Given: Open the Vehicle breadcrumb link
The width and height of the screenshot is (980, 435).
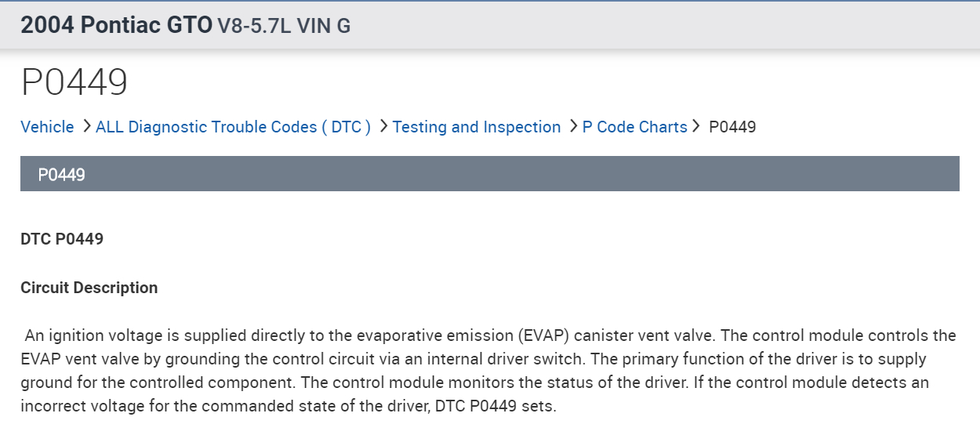Looking at the screenshot, I should tap(47, 127).
